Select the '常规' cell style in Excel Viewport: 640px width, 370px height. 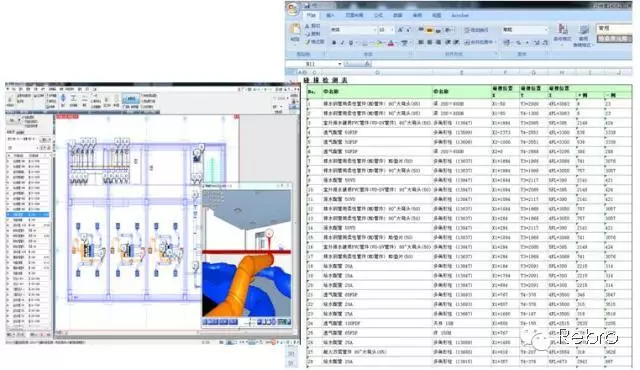point(614,29)
